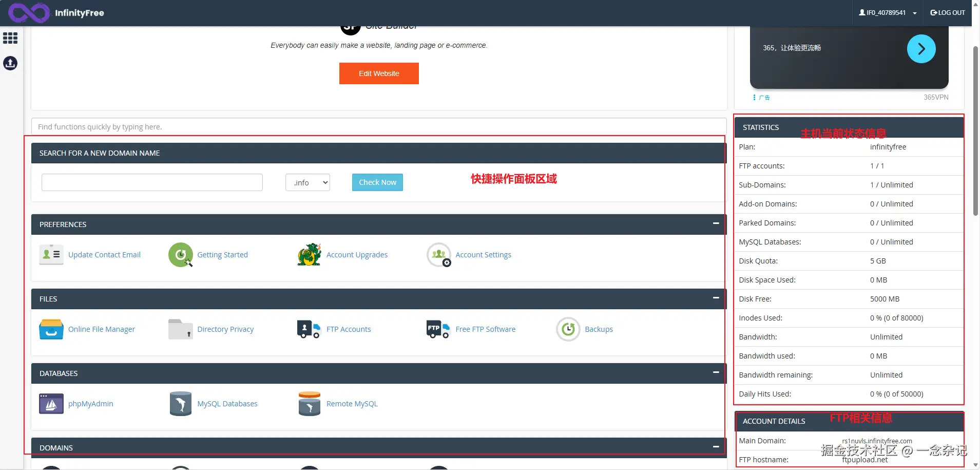Click the Backups icon

568,329
